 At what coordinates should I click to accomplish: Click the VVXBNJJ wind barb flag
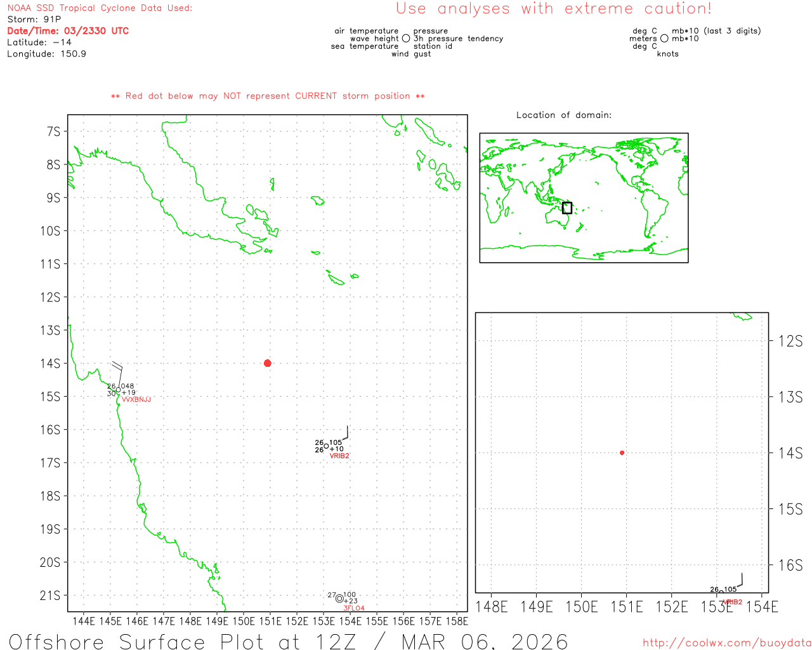118,375
